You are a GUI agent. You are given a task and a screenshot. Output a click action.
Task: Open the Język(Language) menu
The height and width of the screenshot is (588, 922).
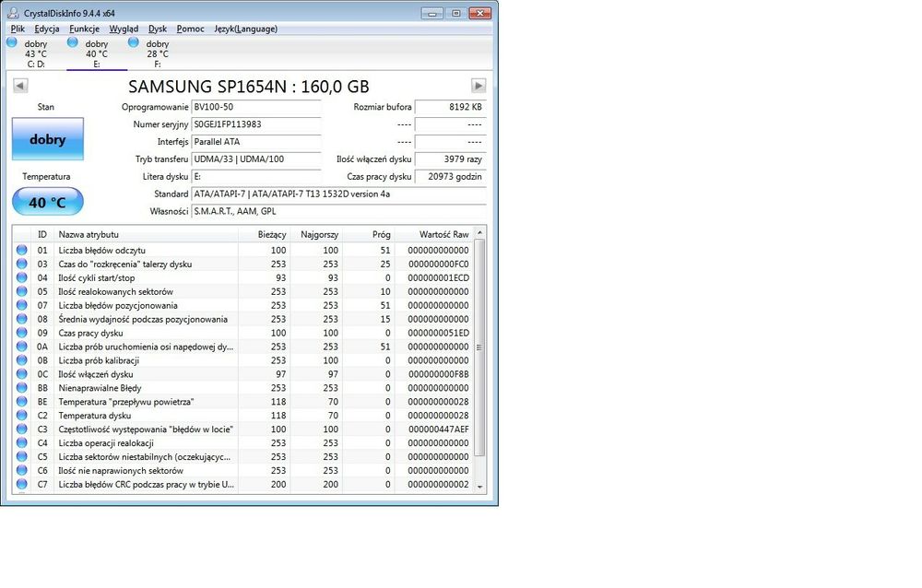pyautogui.click(x=245, y=29)
